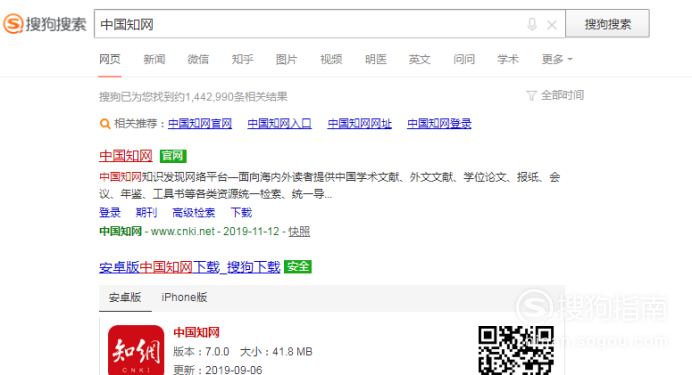Open the 高级检索 sublink
The width and height of the screenshot is (692, 375).
pyautogui.click(x=194, y=213)
